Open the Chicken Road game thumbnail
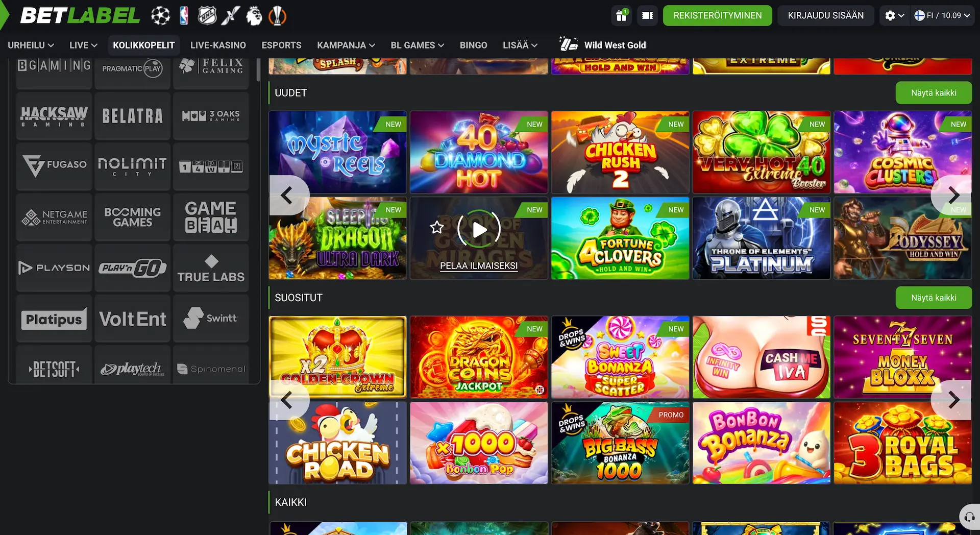The height and width of the screenshot is (535, 980). click(x=338, y=443)
